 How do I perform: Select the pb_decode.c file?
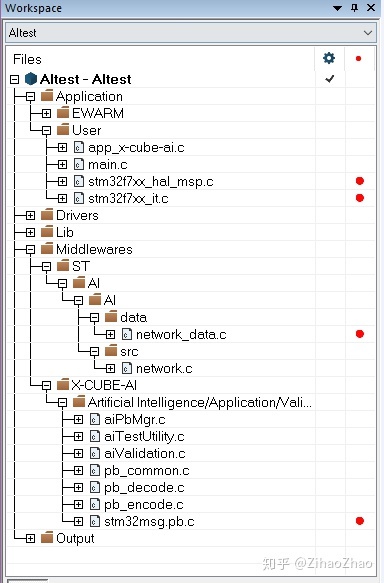(x=144, y=487)
